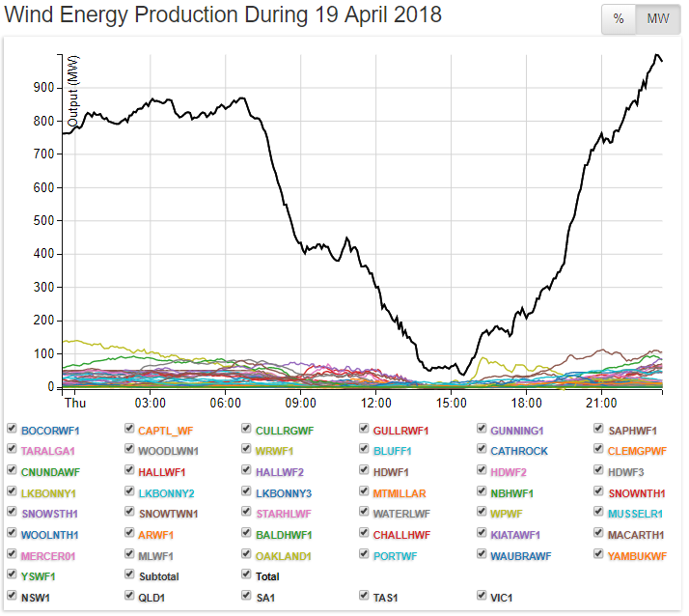Click the black total line peak at far right
Viewport: 689px width, 616px height.
coord(657,55)
